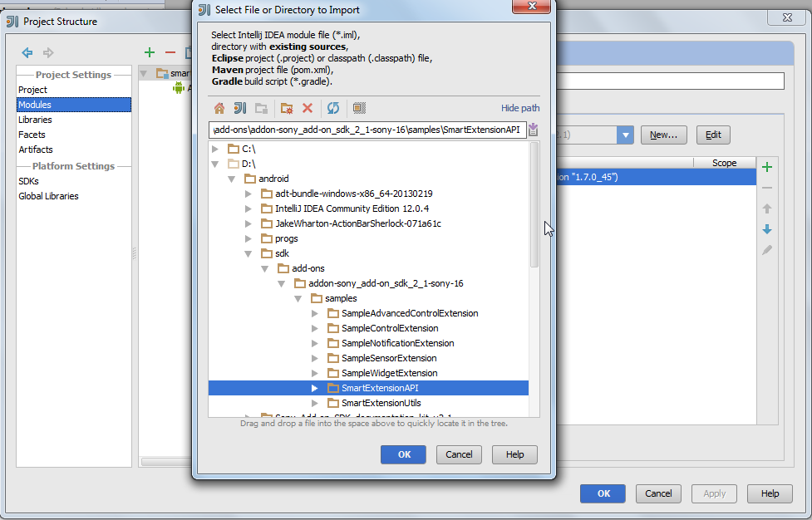
Task: Jump to IDEA project directory icon
Action: click(x=240, y=108)
